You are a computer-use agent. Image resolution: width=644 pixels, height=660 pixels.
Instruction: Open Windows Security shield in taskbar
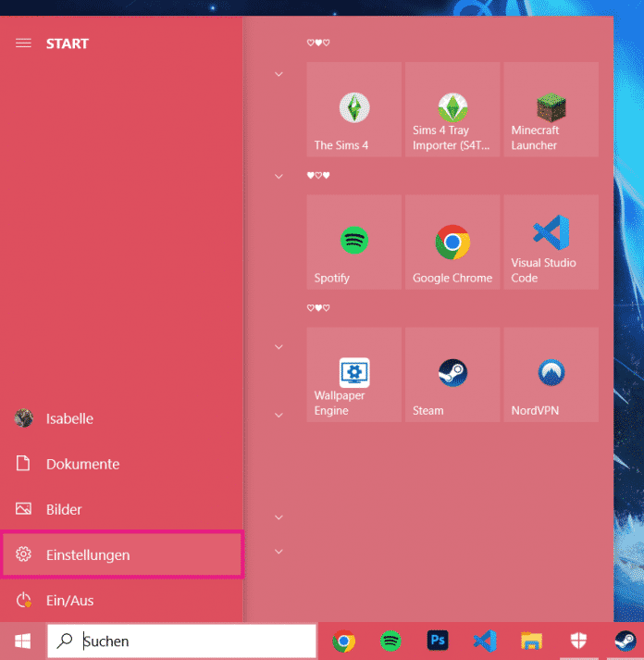578,641
